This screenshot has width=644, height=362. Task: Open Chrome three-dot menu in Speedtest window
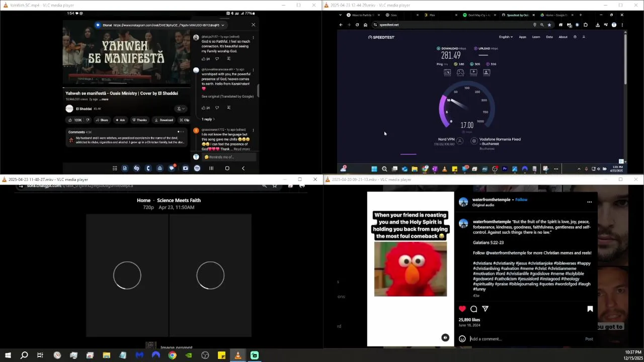point(622,25)
